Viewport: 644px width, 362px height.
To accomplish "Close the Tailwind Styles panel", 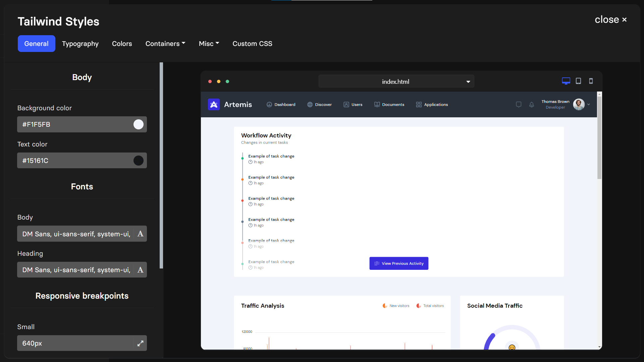I will click(611, 19).
